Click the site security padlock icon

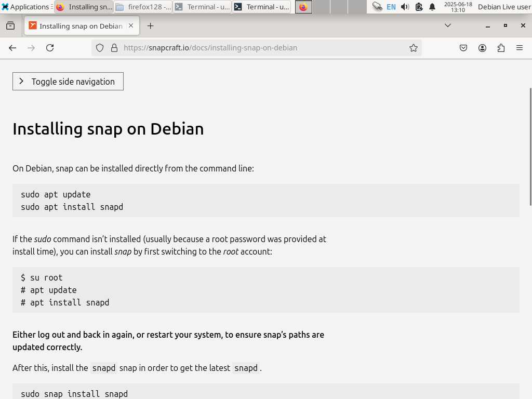pyautogui.click(x=114, y=48)
